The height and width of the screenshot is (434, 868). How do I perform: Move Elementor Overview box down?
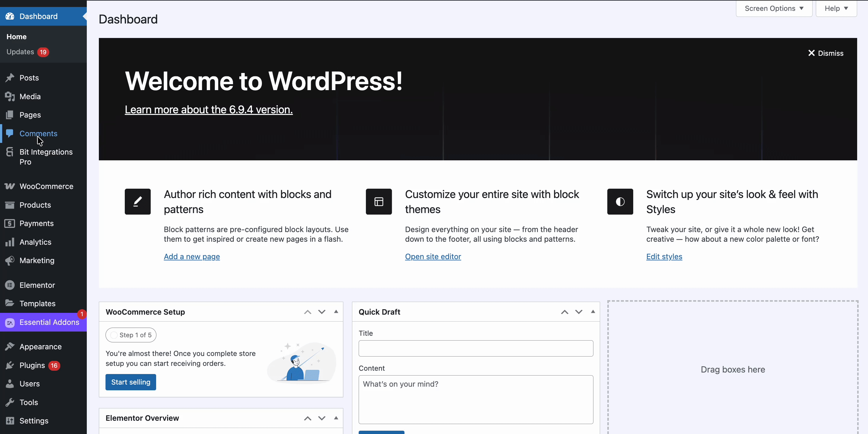pos(322,418)
